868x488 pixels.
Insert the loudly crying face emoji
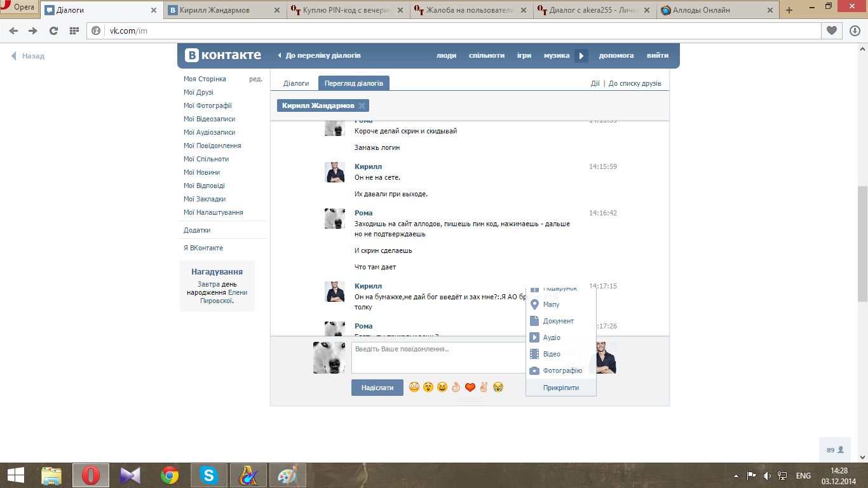point(498,387)
